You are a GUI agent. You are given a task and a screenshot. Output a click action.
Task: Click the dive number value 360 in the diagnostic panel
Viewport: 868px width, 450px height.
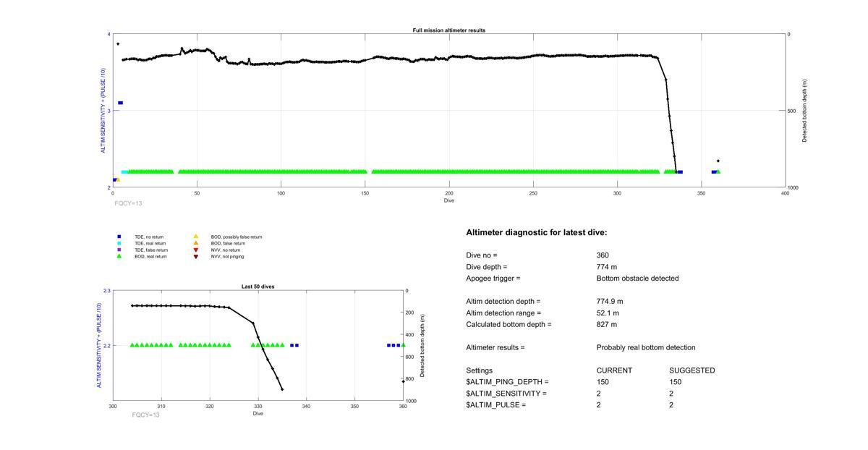click(x=603, y=255)
